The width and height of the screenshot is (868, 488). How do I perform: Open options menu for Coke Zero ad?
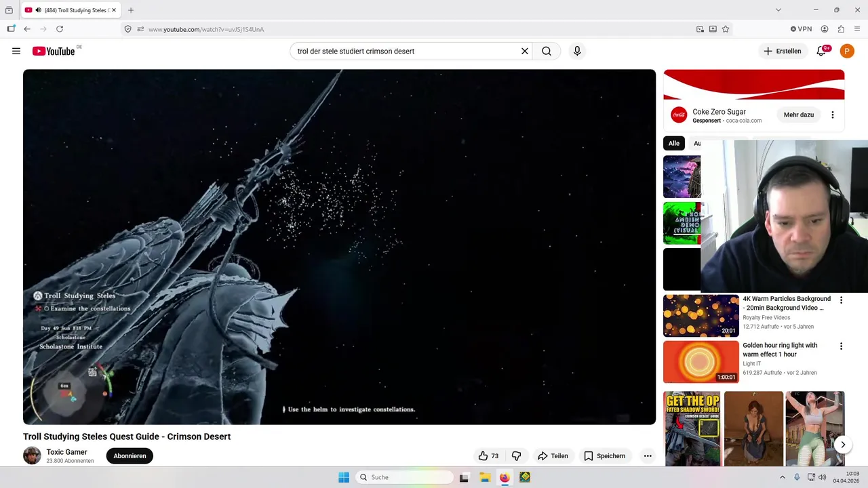(833, 115)
